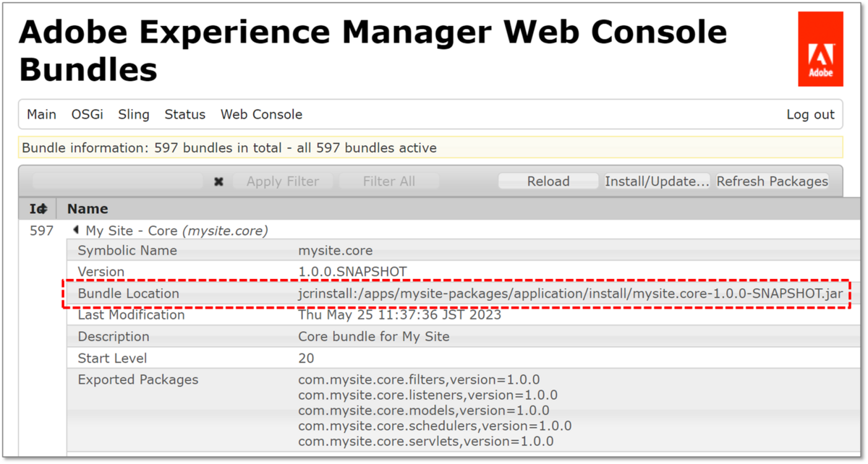
Task: Click the Last Modification label
Action: [131, 315]
